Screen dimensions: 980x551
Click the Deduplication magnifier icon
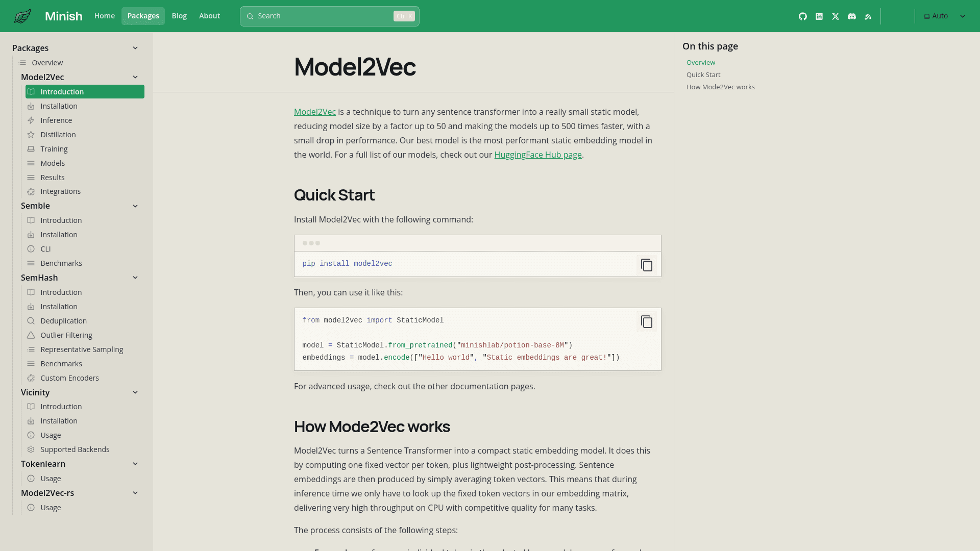31,321
